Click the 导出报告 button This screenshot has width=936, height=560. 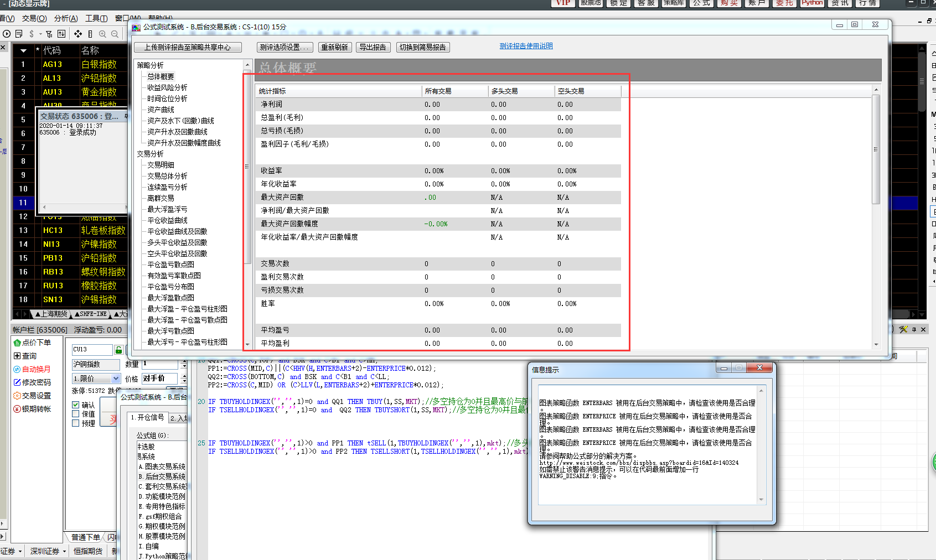pyautogui.click(x=373, y=48)
